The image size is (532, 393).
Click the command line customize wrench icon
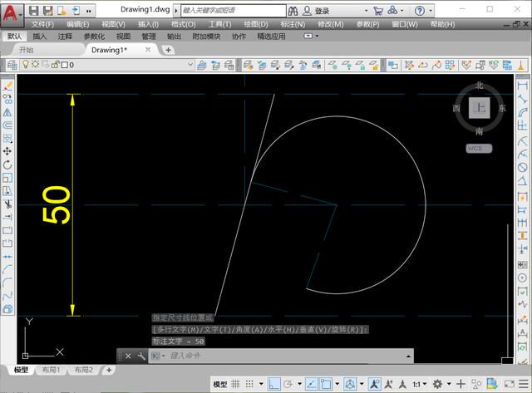click(141, 356)
